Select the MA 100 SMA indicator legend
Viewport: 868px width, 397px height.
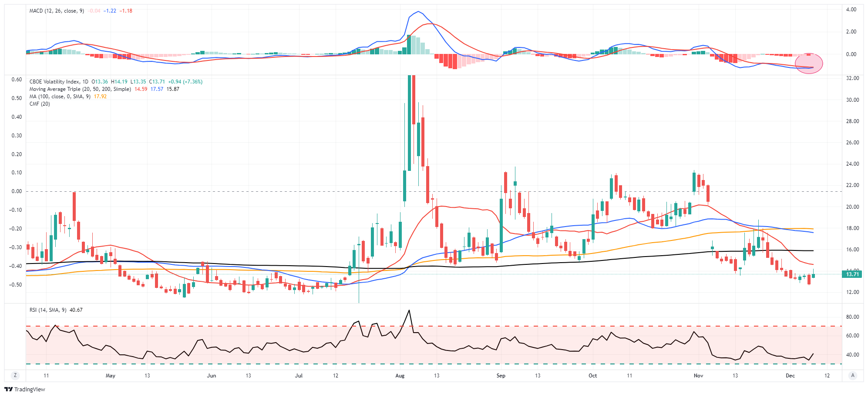60,97
